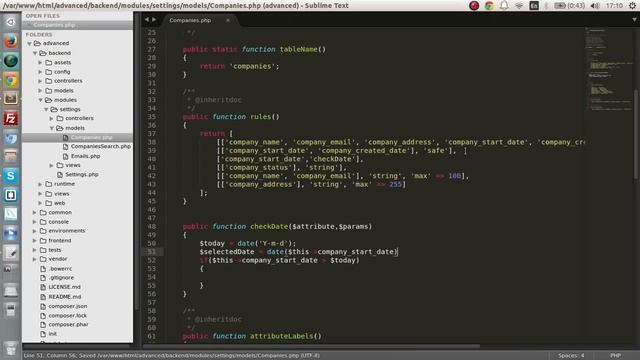This screenshot has height=360, width=640.
Task: Open .bowerrc file
Action: [x=60, y=269]
